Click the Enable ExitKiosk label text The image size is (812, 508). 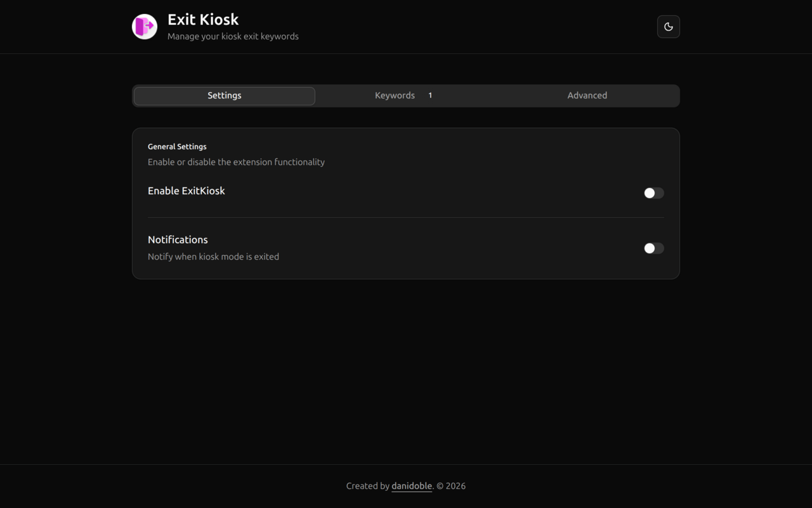(x=186, y=191)
